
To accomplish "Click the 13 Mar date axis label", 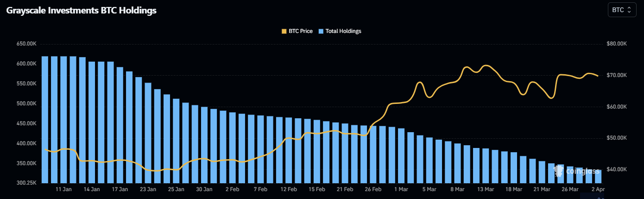I will click(486, 189).
